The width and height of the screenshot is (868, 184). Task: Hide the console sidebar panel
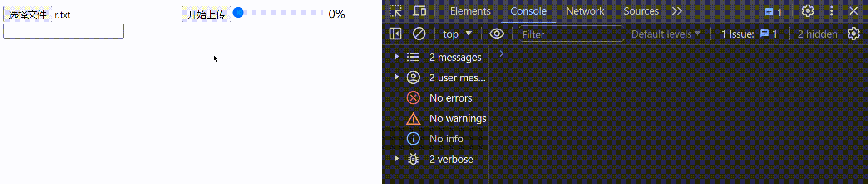tap(395, 34)
